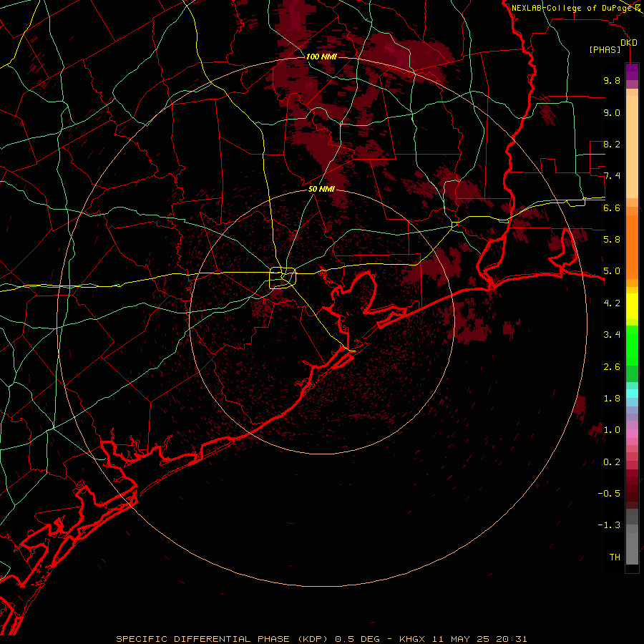
Task: Click the 7.4 value on the color scale
Action: tap(612, 176)
